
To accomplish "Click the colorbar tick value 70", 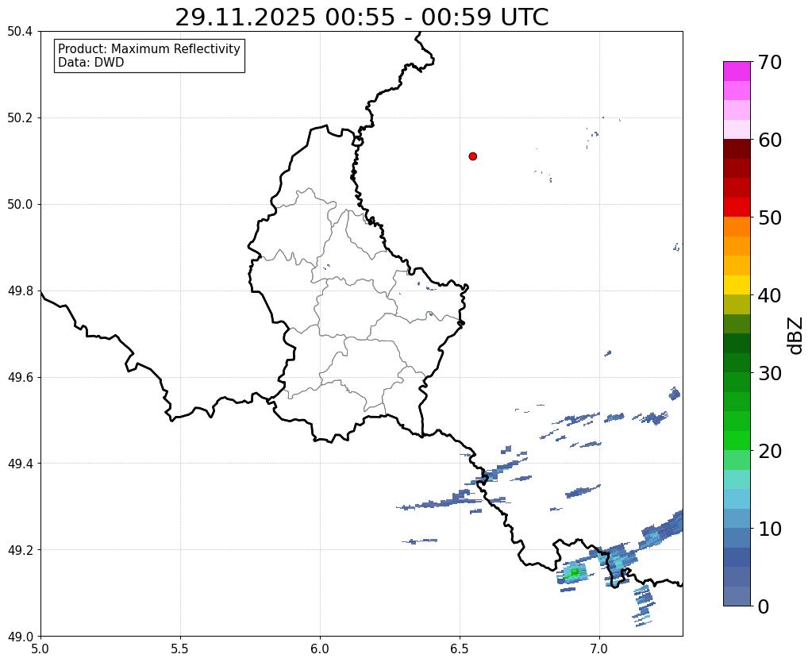I will click(x=770, y=62).
